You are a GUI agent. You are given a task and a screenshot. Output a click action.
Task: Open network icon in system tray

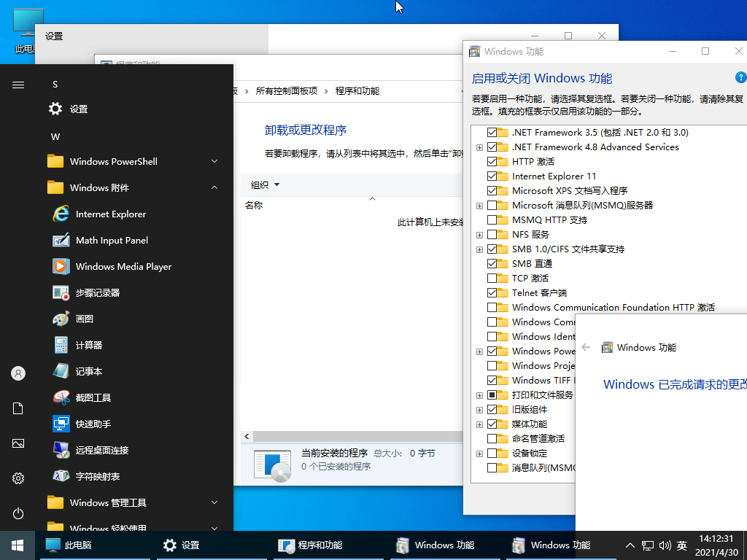click(648, 545)
